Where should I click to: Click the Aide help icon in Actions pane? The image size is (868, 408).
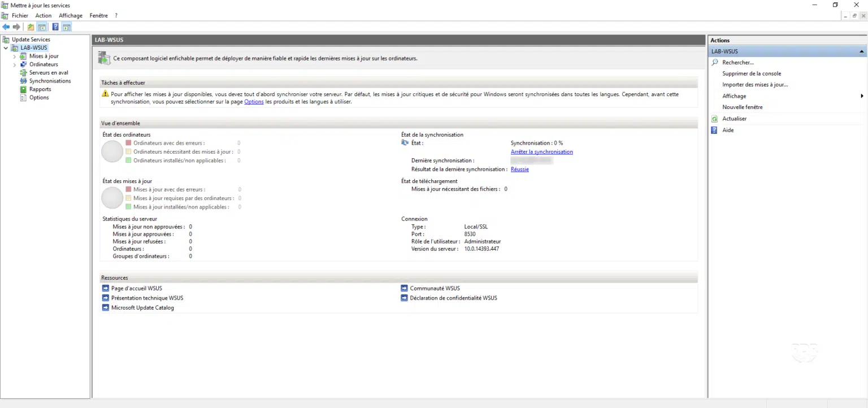[715, 130]
